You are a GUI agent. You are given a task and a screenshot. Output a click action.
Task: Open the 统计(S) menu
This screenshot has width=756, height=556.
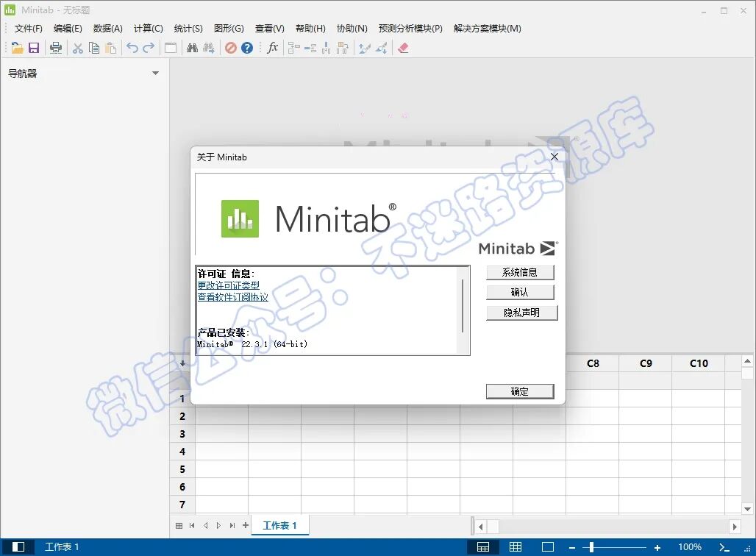[188, 29]
